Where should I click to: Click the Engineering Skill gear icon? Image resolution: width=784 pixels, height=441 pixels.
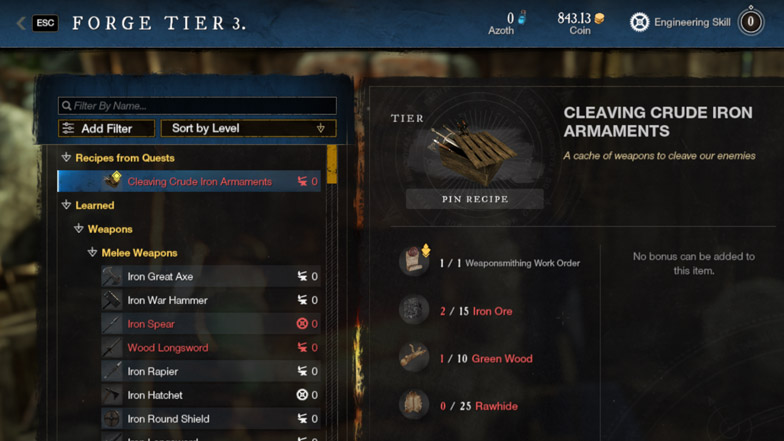click(639, 22)
